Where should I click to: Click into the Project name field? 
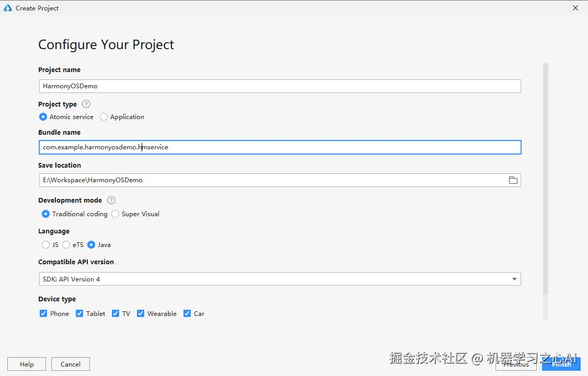click(x=280, y=86)
